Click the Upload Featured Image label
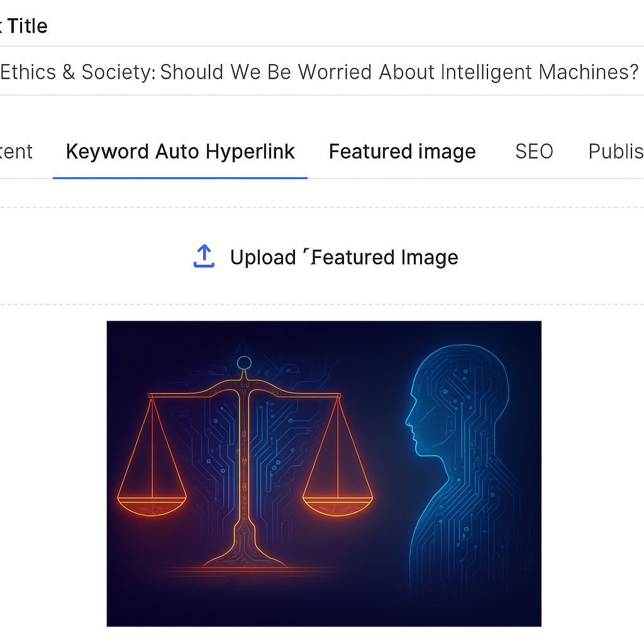 pyautogui.click(x=344, y=257)
